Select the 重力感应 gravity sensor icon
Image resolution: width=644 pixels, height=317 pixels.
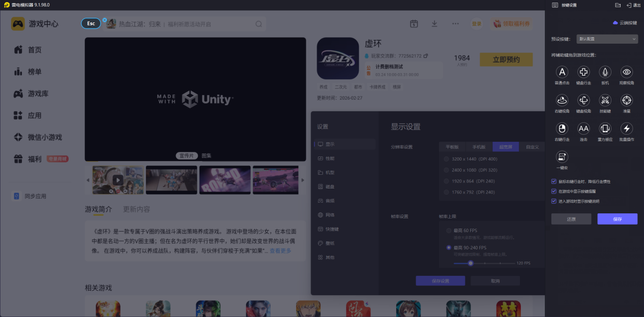pyautogui.click(x=605, y=129)
